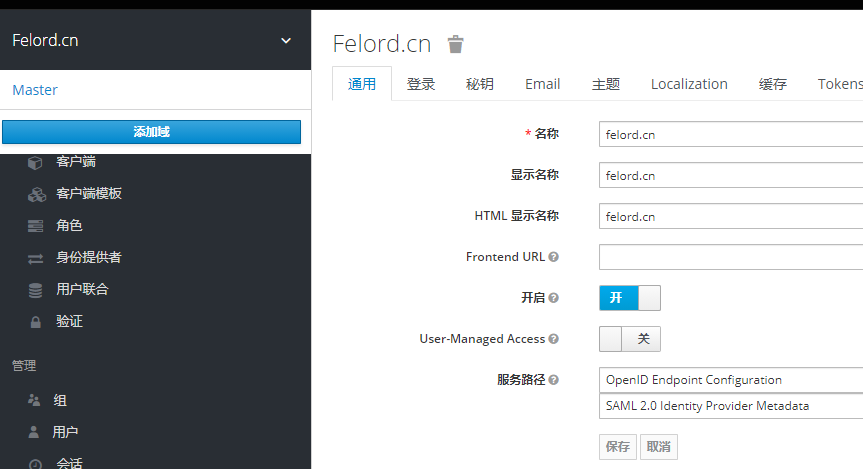Show help tooltip for 服务路径

pyautogui.click(x=554, y=380)
